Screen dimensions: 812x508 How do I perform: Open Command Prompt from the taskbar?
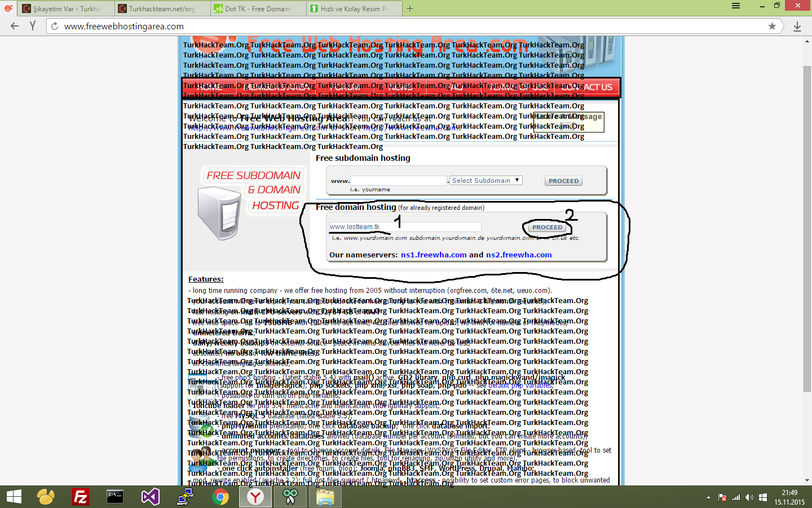(x=115, y=497)
